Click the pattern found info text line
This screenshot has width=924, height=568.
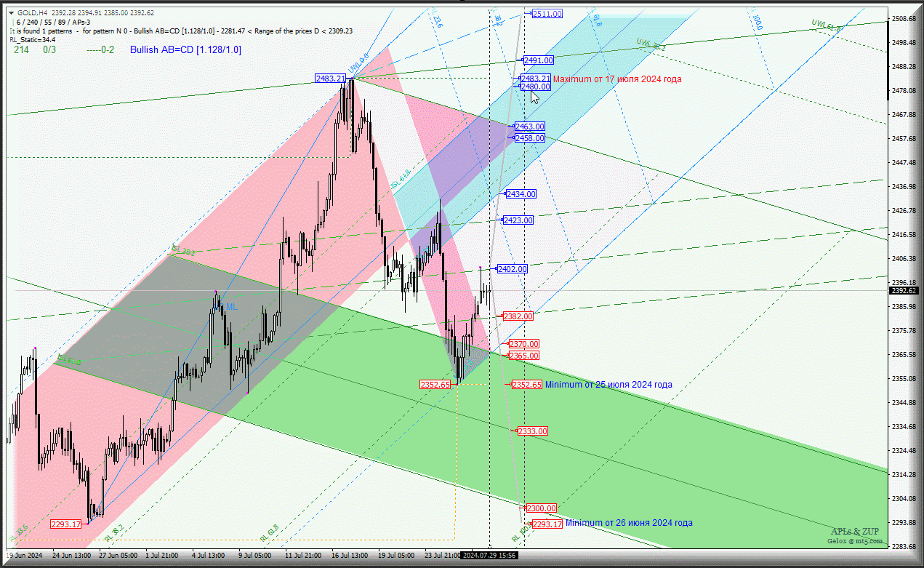click(x=182, y=31)
